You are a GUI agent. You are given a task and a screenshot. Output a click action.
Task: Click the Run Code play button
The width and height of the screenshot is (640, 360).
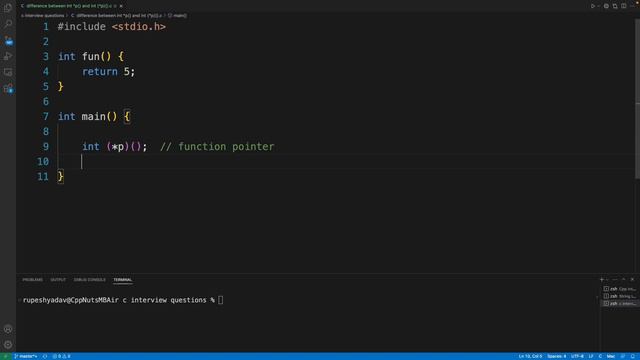click(x=593, y=6)
